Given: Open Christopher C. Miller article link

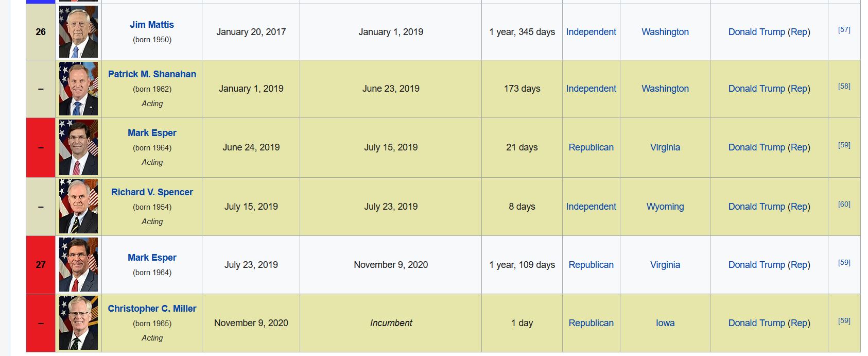Looking at the screenshot, I should click(x=152, y=309).
